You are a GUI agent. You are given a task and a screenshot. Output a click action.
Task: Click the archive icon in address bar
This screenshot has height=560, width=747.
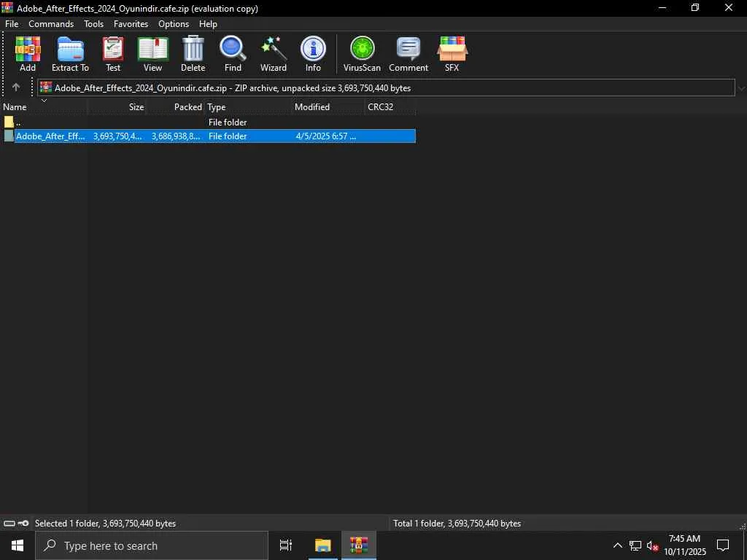coord(46,87)
